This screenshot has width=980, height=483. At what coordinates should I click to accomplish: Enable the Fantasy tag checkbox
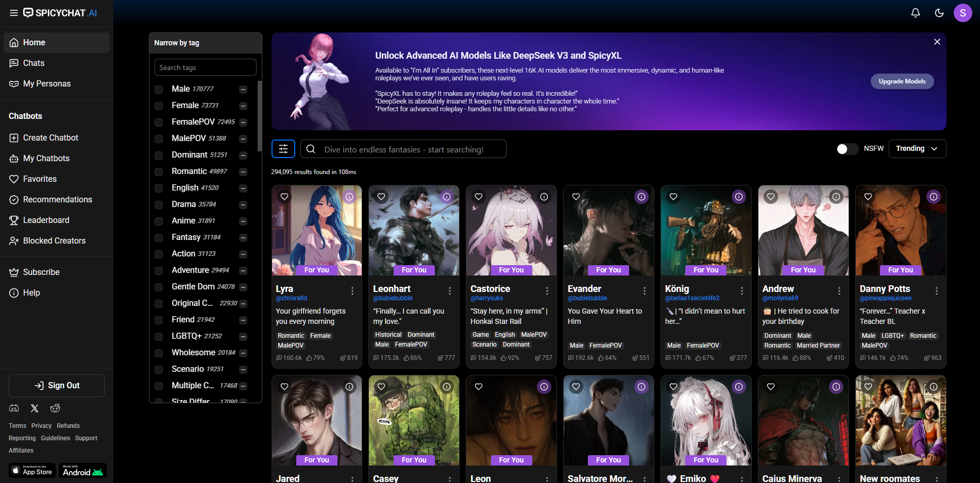(159, 238)
